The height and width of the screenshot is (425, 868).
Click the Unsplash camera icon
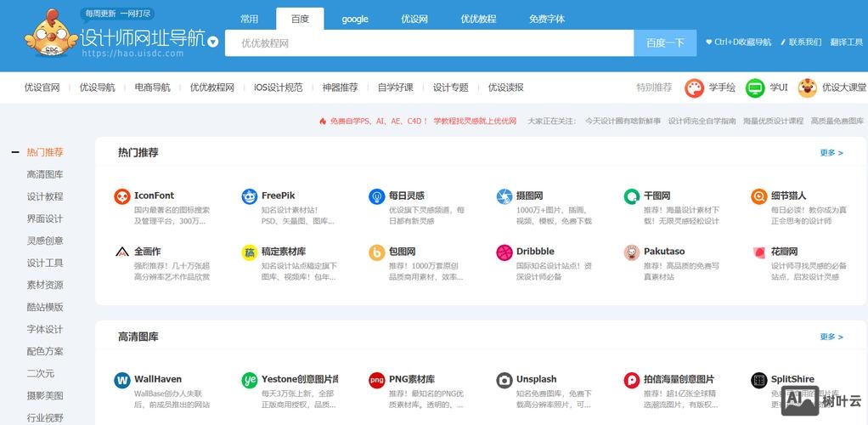click(x=504, y=380)
